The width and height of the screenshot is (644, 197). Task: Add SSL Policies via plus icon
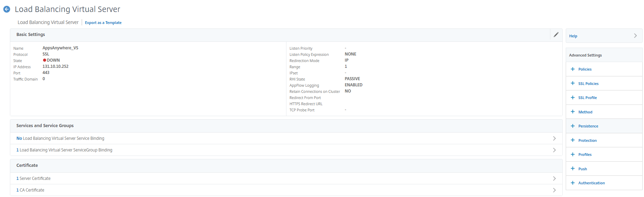(x=573, y=83)
